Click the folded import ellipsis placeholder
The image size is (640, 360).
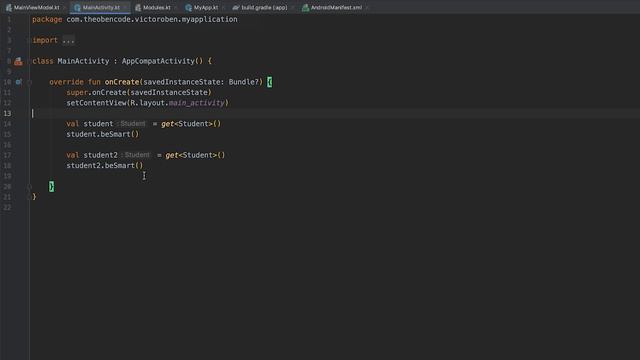pyautogui.click(x=68, y=40)
